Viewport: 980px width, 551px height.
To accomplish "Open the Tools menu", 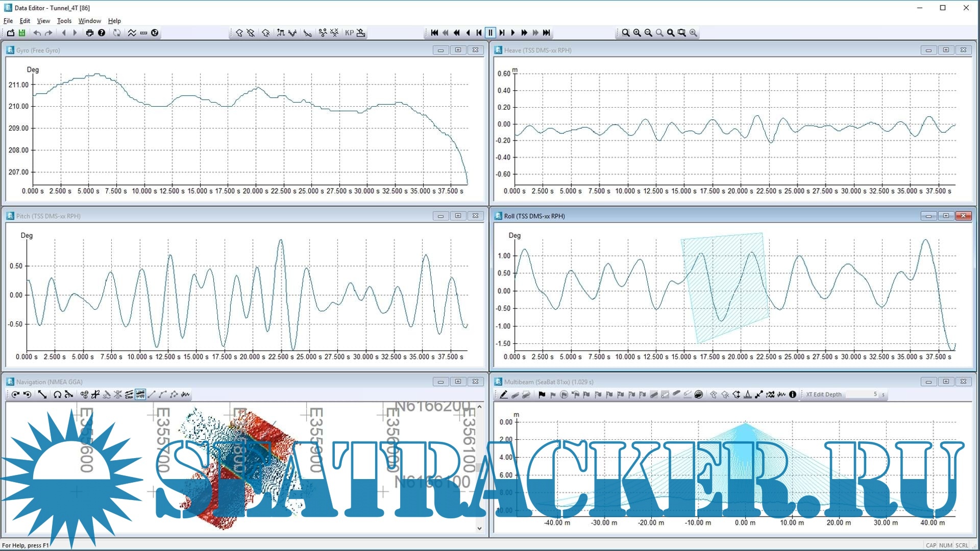I will pos(64,21).
